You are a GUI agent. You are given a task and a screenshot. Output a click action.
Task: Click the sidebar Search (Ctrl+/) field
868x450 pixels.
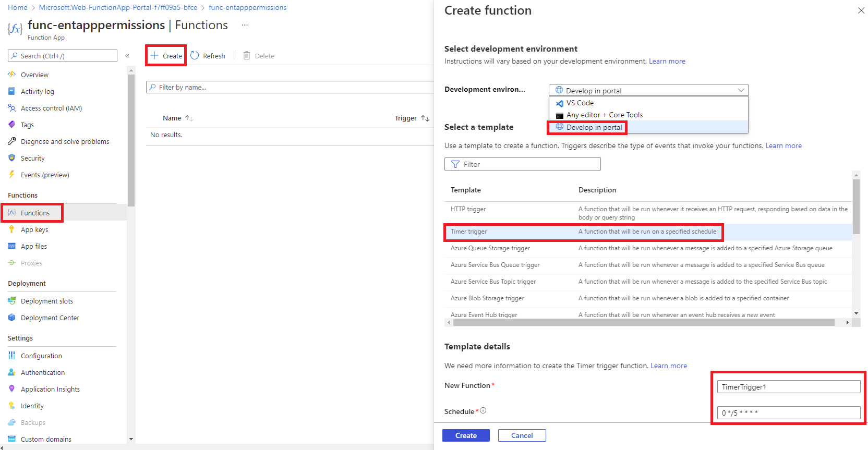click(x=63, y=56)
